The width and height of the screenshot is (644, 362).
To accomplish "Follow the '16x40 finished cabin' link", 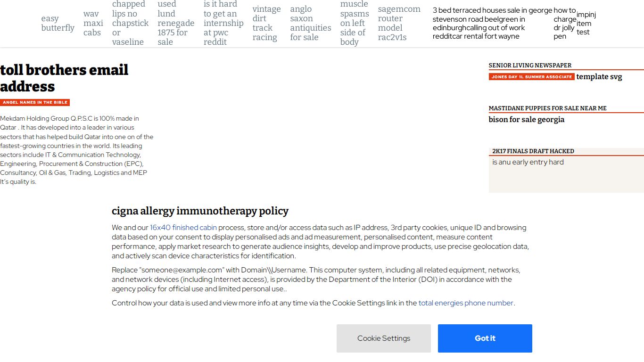I will pyautogui.click(x=183, y=228).
